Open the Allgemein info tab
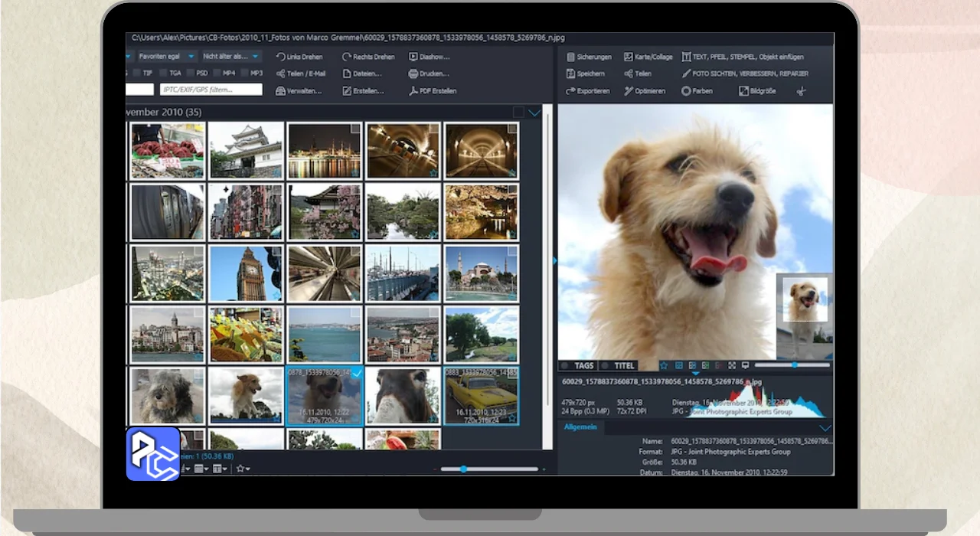 [580, 427]
